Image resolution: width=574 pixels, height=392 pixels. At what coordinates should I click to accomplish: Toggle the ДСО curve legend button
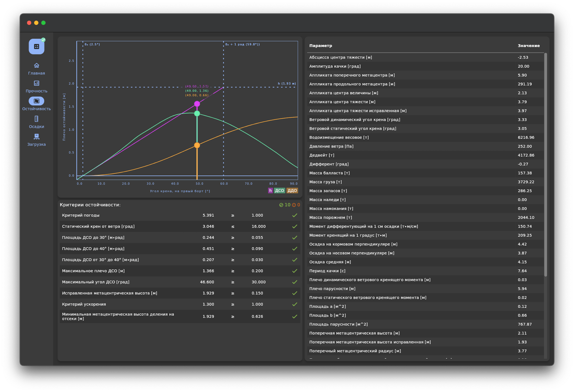pyautogui.click(x=279, y=191)
